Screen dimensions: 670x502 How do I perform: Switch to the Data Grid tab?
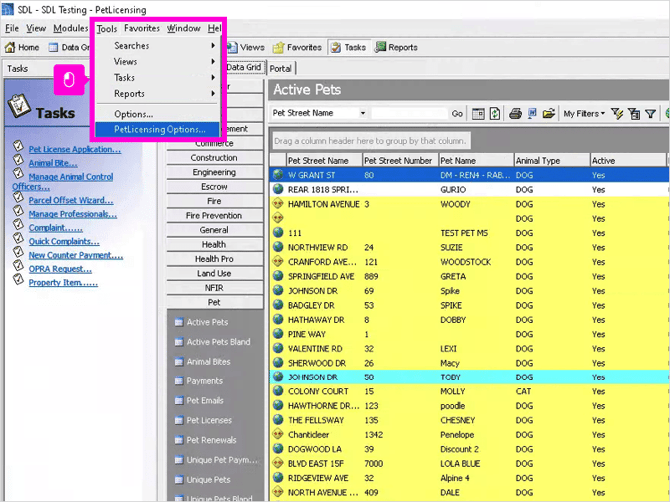click(244, 67)
